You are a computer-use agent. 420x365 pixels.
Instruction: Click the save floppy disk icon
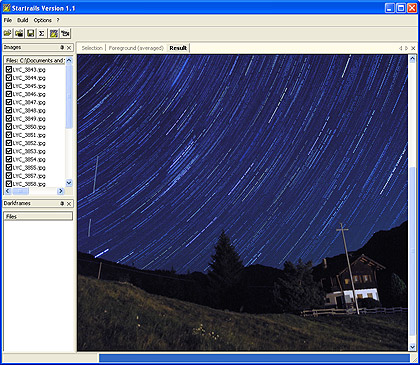(31, 33)
